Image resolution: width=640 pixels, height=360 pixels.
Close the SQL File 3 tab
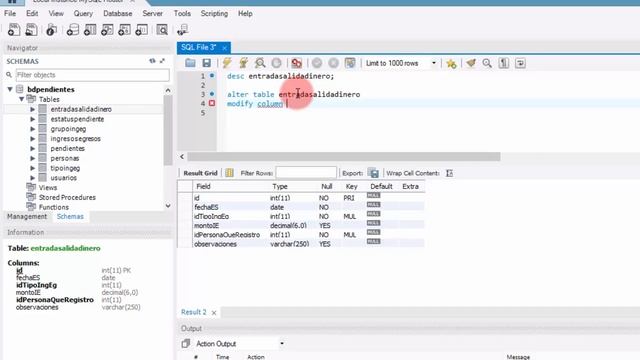click(224, 48)
